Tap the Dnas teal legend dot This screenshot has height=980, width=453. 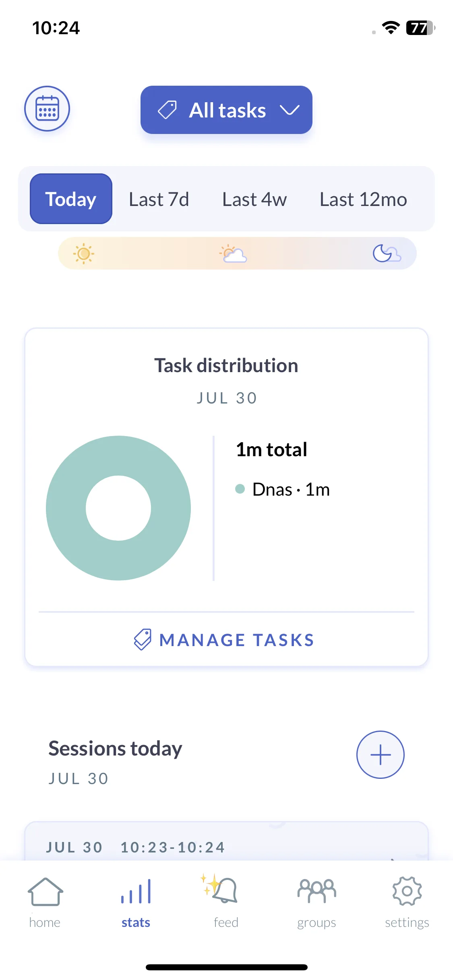[240, 489]
